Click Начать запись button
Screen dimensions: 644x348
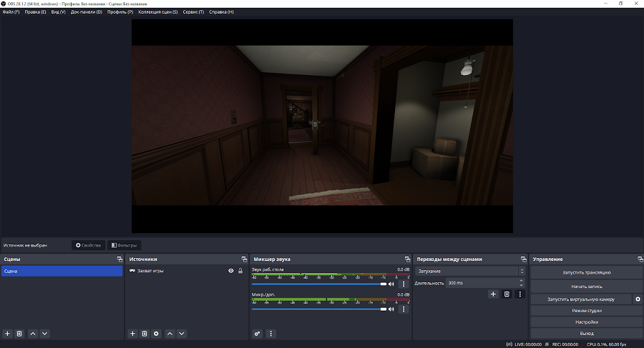pyautogui.click(x=586, y=286)
